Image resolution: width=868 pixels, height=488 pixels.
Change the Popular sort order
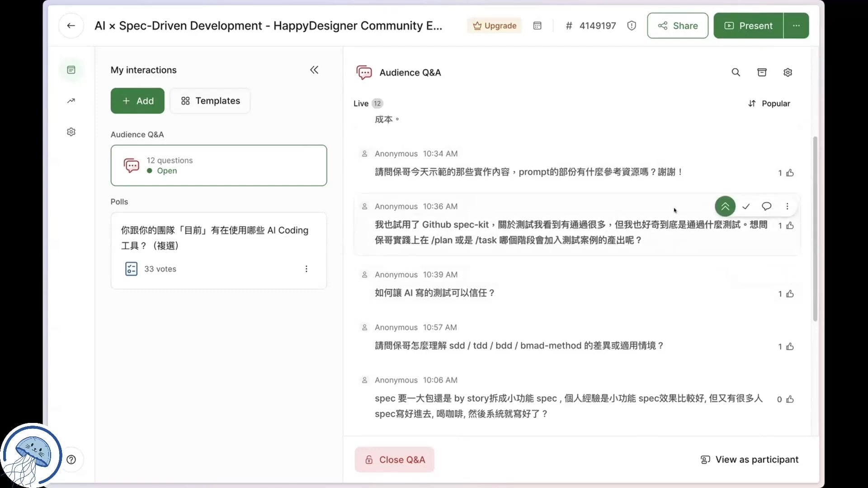769,103
